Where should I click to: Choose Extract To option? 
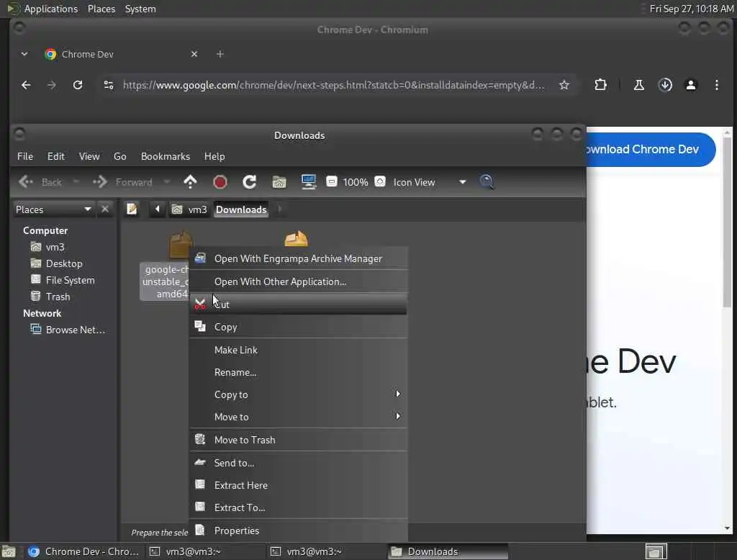click(298, 507)
